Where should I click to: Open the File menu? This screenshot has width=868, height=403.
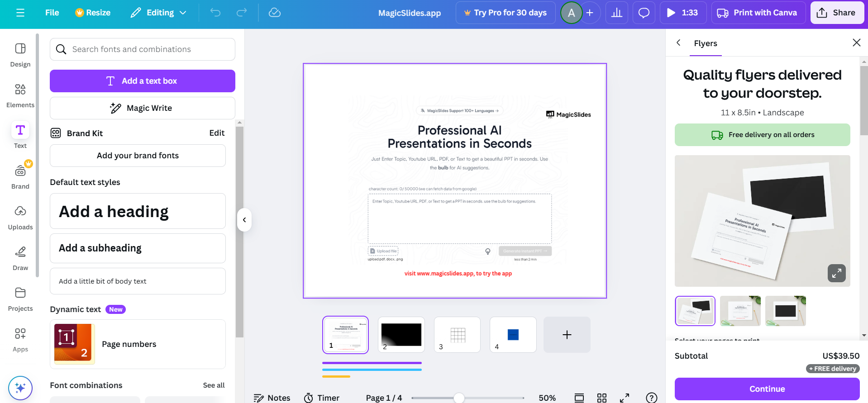point(52,13)
